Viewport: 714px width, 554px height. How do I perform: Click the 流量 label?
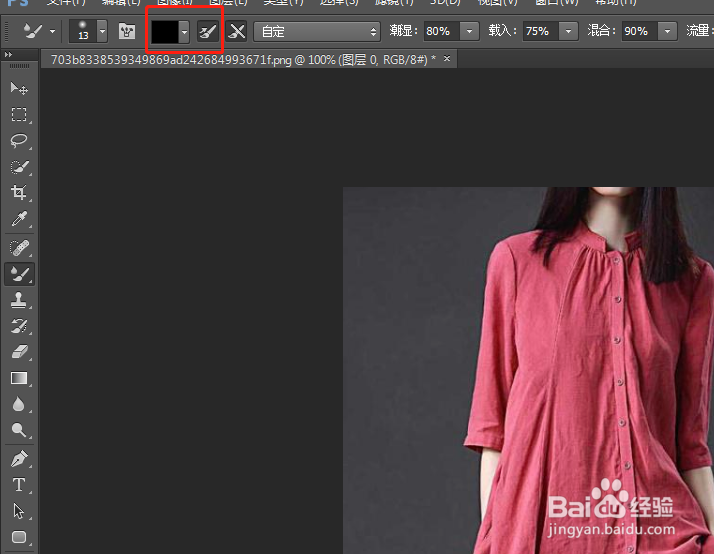(x=699, y=31)
